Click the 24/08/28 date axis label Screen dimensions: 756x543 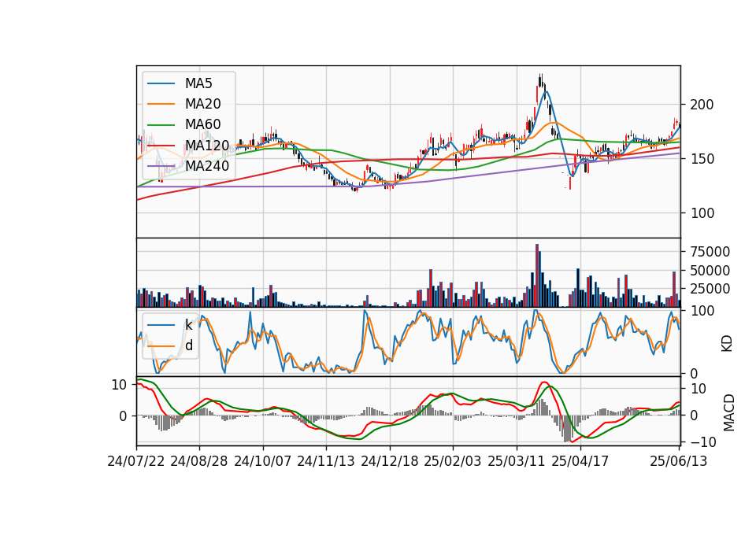click(199, 461)
